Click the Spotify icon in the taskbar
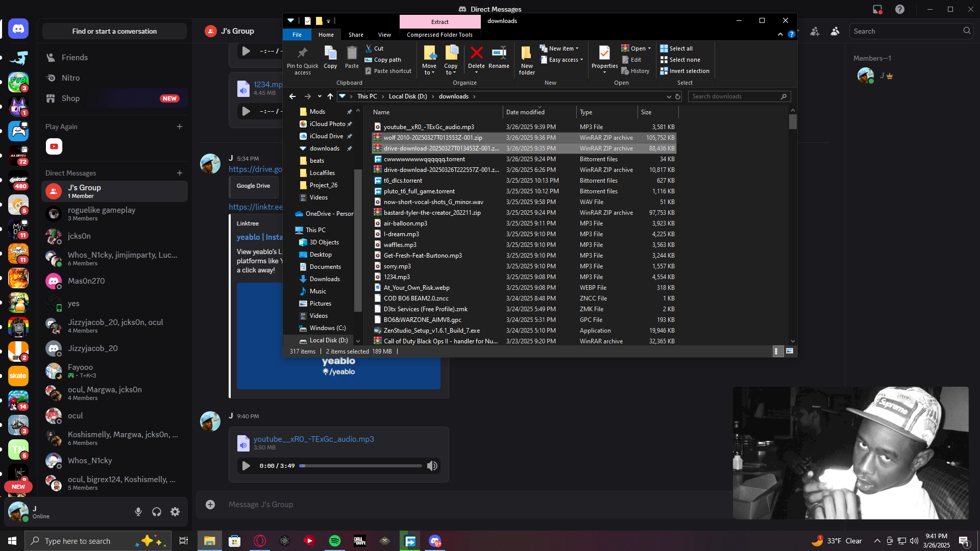Viewport: 980px width, 551px height. click(335, 541)
